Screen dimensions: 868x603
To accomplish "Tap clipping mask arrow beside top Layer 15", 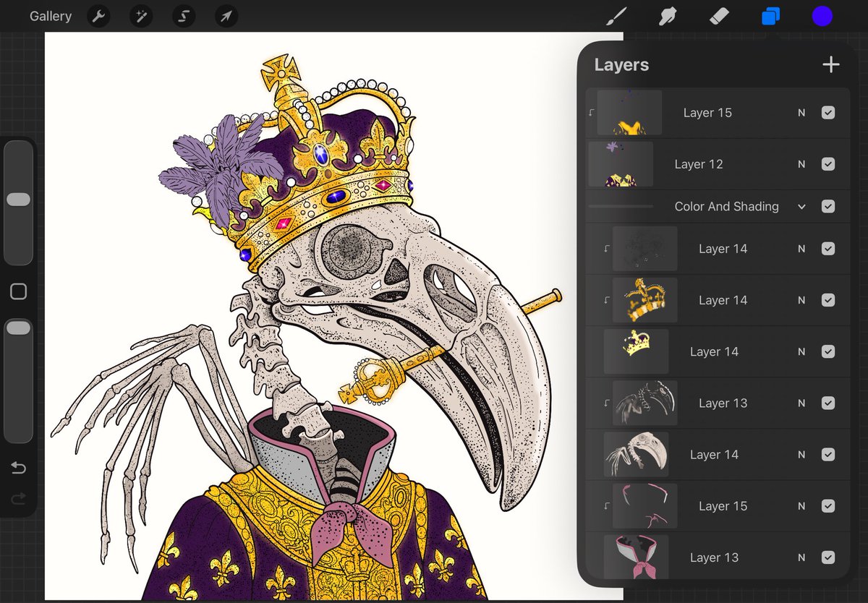I will tap(592, 113).
